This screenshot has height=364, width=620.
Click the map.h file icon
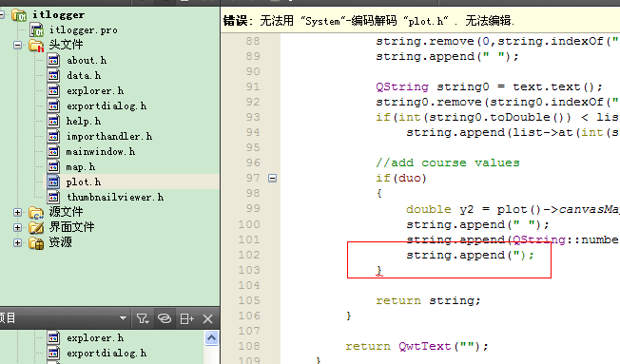[53, 166]
